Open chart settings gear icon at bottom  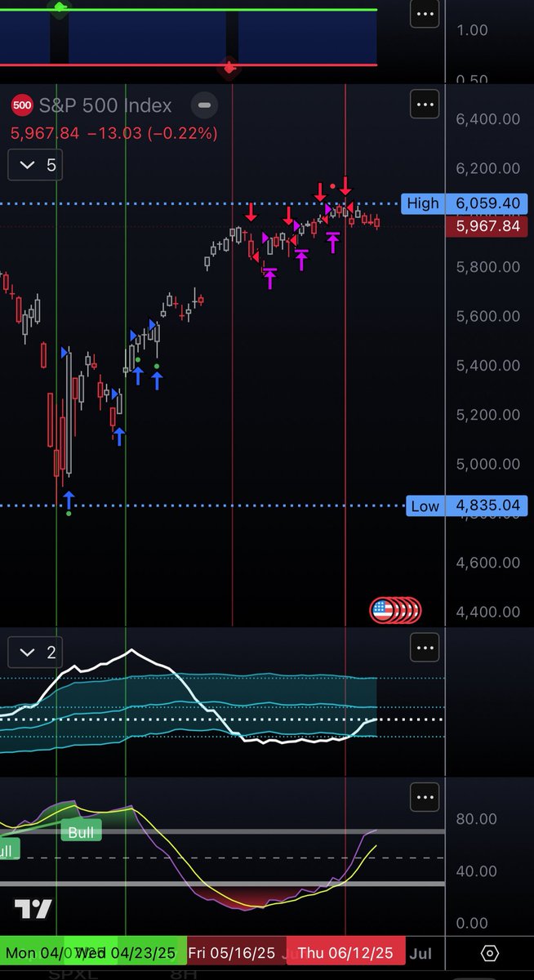[x=489, y=953]
